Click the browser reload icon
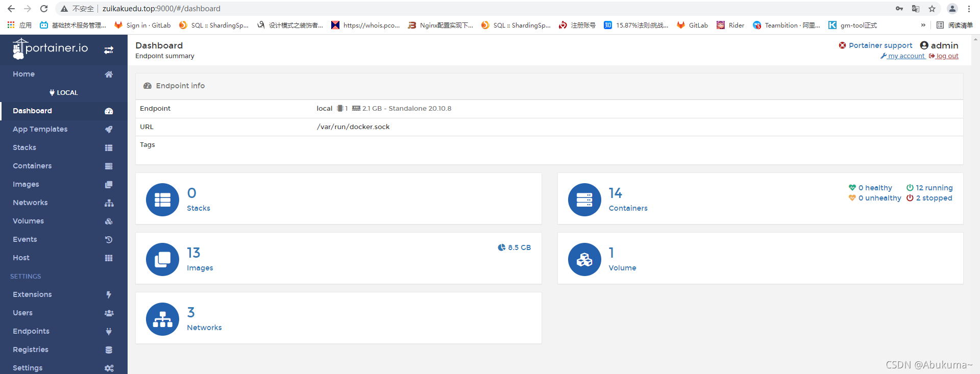Screen dimensions: 980x374 [44, 9]
